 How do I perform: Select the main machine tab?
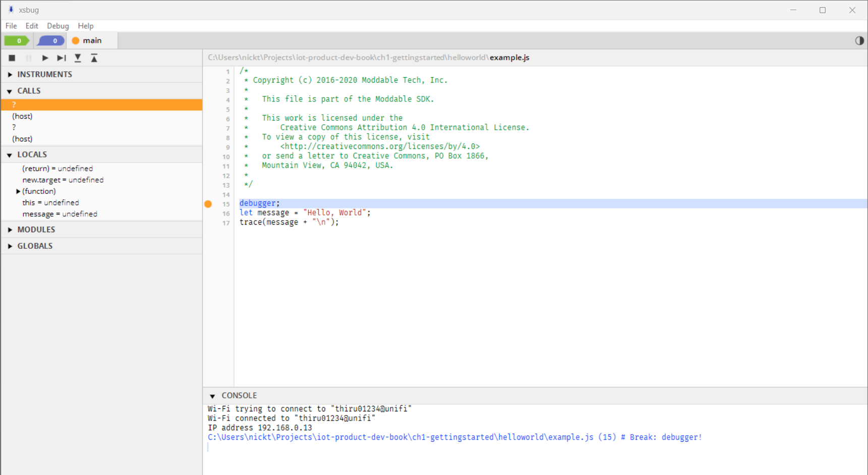(92, 40)
